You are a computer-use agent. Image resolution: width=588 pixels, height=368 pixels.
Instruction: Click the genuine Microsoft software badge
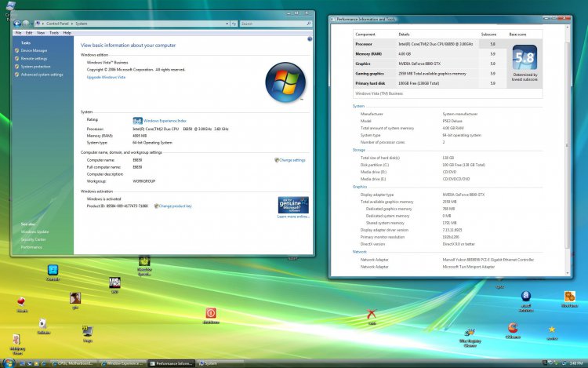[x=293, y=205]
